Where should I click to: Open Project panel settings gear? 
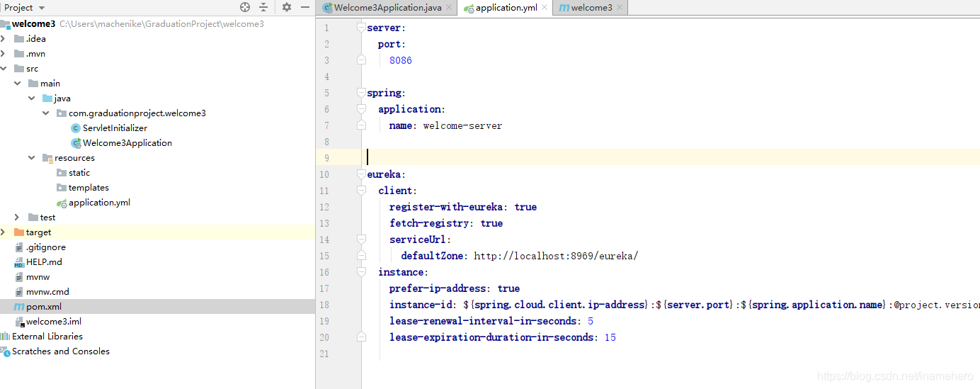point(287,7)
